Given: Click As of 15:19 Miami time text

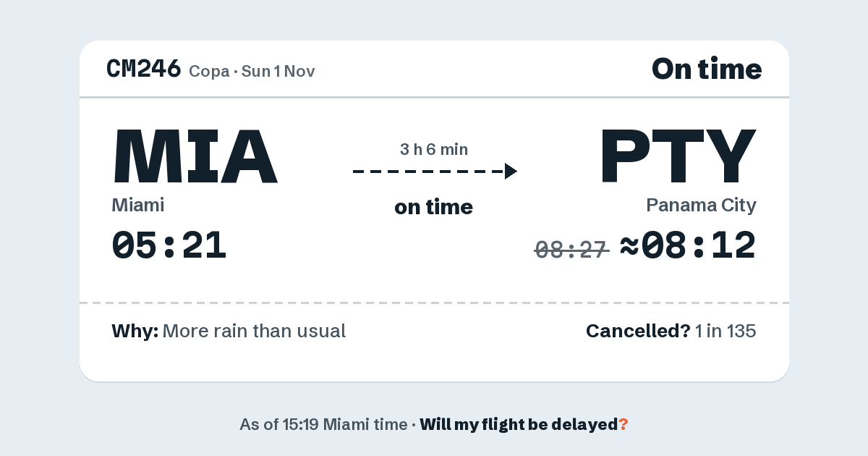Looking at the screenshot, I should [x=323, y=425].
